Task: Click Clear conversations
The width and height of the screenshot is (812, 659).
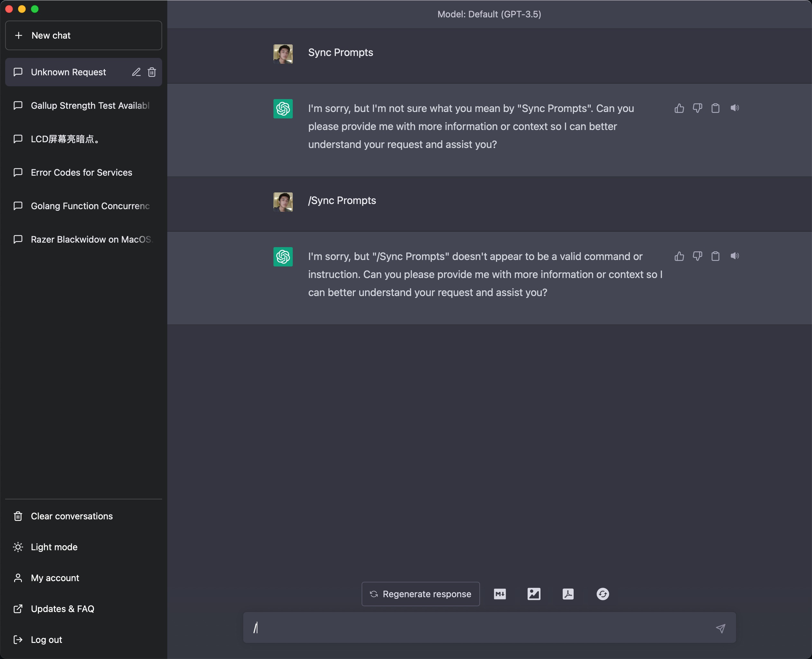Action: point(71,516)
